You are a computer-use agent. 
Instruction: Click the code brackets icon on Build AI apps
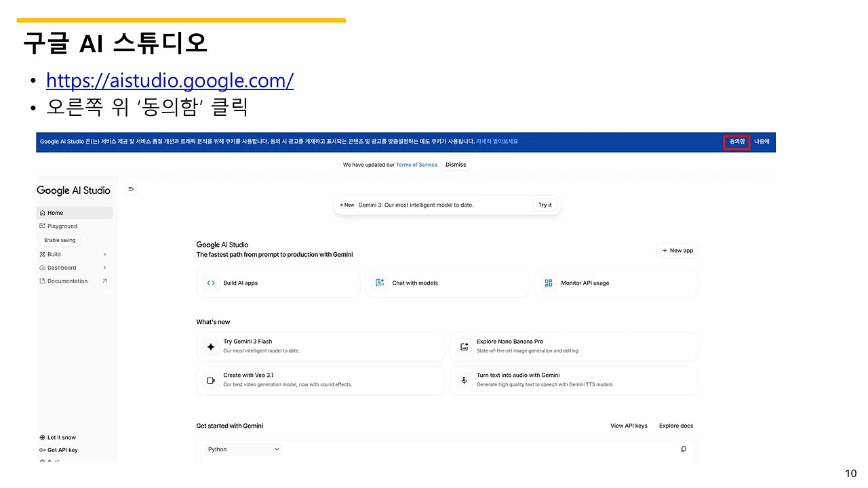click(x=211, y=283)
